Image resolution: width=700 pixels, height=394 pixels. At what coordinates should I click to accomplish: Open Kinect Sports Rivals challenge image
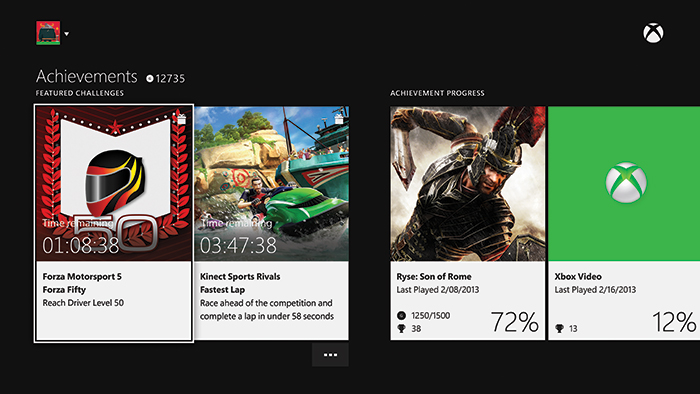271,184
